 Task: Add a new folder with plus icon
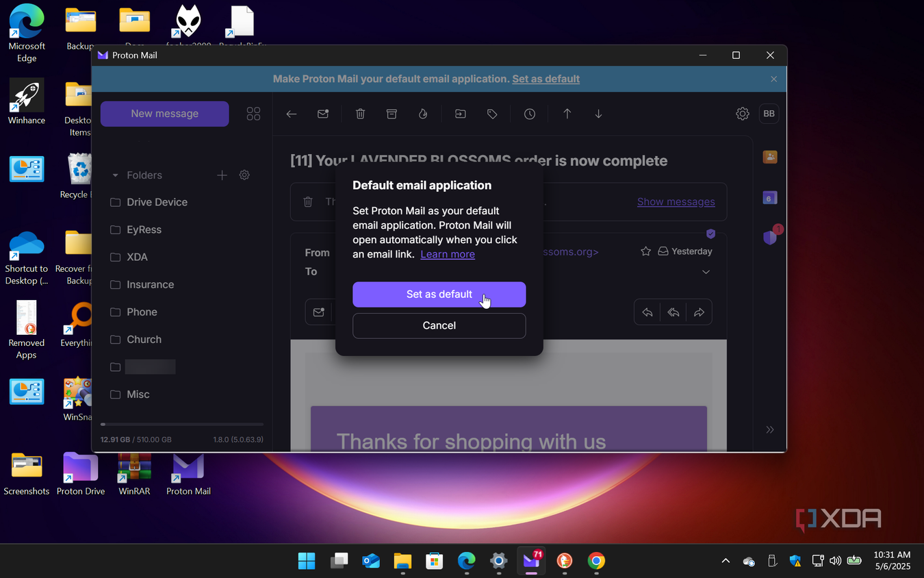click(x=222, y=175)
